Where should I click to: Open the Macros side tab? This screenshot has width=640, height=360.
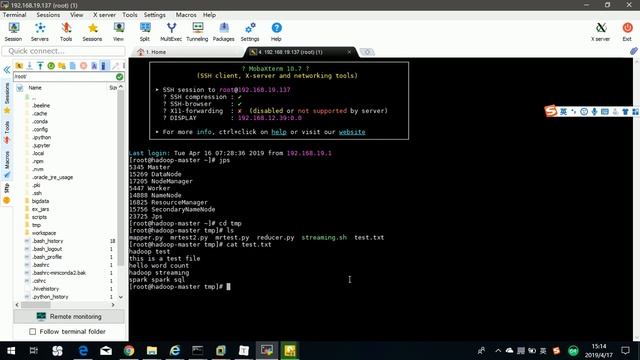(7, 164)
